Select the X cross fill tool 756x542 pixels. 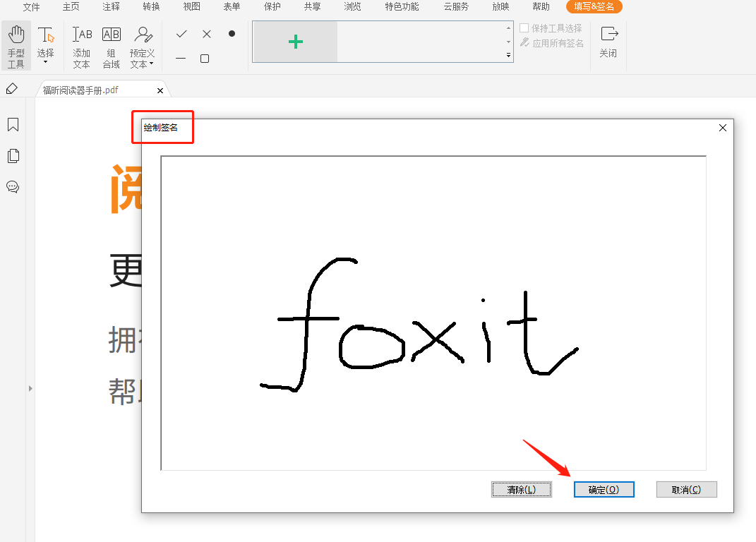[205, 33]
